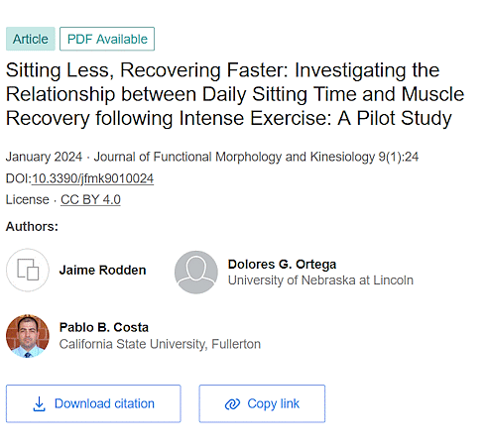Screen dimensions: 486x448
Task: Click California State University, Fullerton affiliation
Action: click(160, 344)
